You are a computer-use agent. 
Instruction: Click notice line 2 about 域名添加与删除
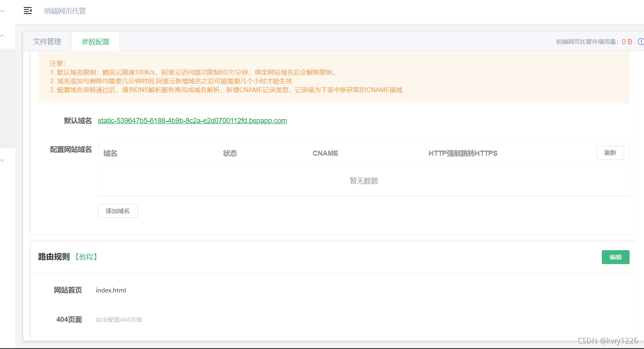pyautogui.click(x=171, y=81)
